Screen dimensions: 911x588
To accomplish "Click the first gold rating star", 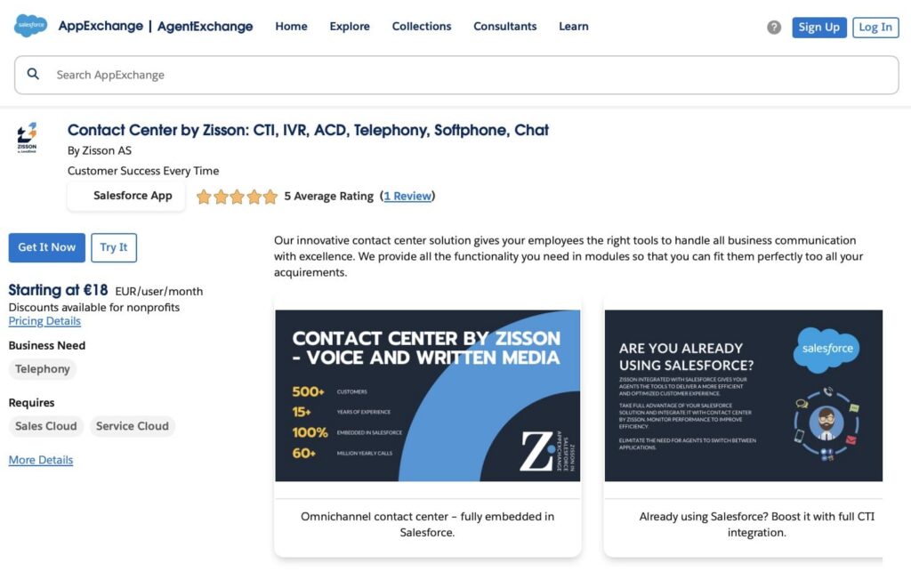I will point(205,197).
